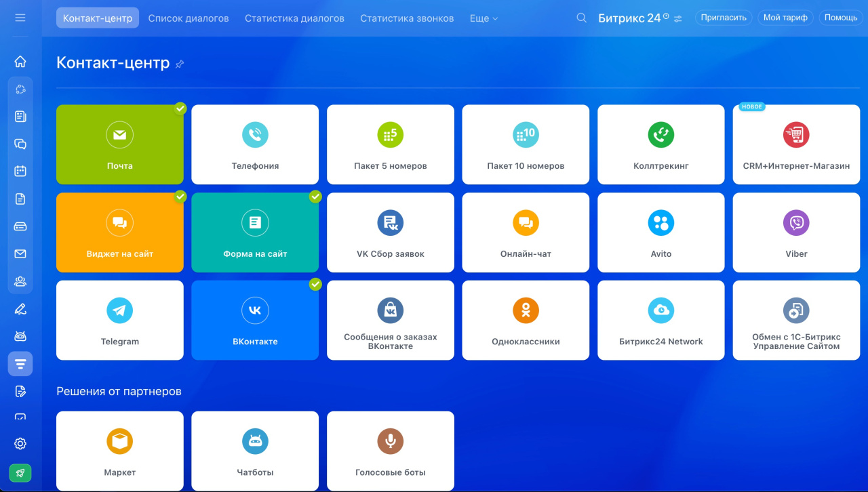Click the clock icon next to Битрикс24

tap(666, 16)
